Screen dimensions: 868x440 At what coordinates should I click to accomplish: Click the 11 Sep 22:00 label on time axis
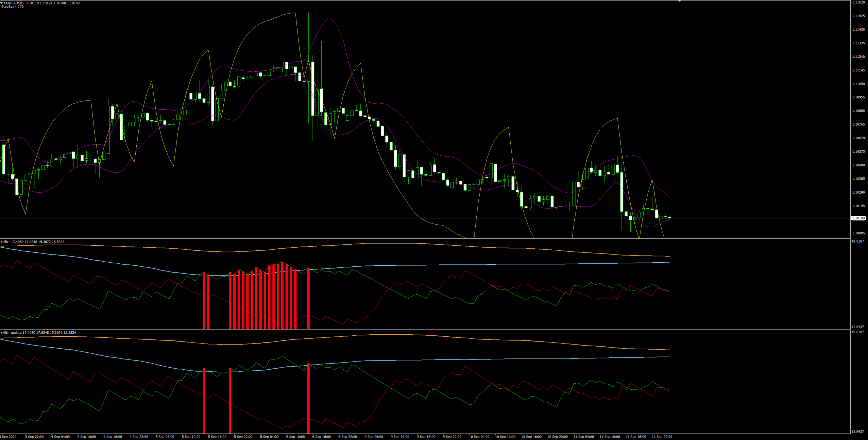pos(662,437)
